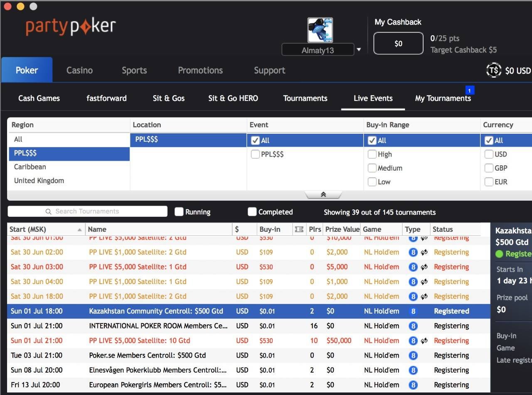Image resolution: width=532 pixels, height=395 pixels.
Task: Click the T$ tournament dollars icon
Action: point(494,71)
